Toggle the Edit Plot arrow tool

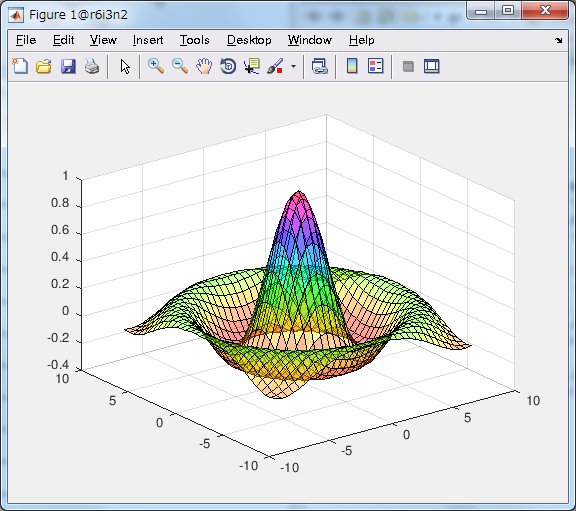pyautogui.click(x=125, y=66)
